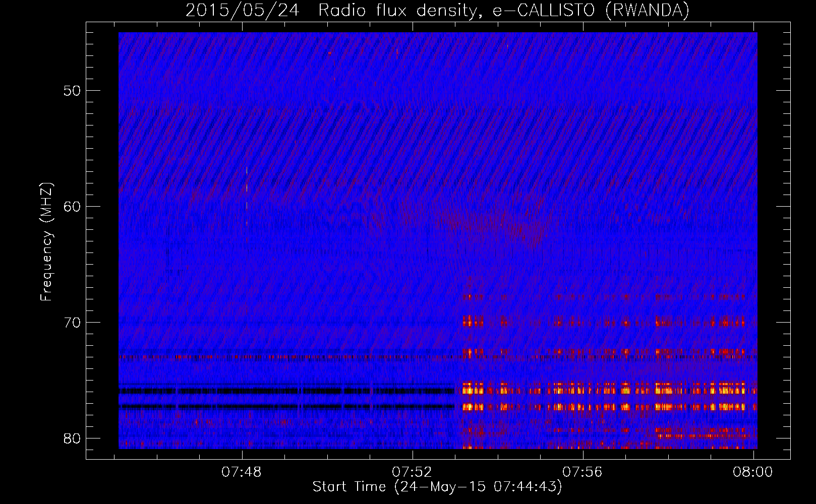Click the 'Start Time (24-May-15 07:44:43)' axis label
816x504 pixels.
[437, 487]
